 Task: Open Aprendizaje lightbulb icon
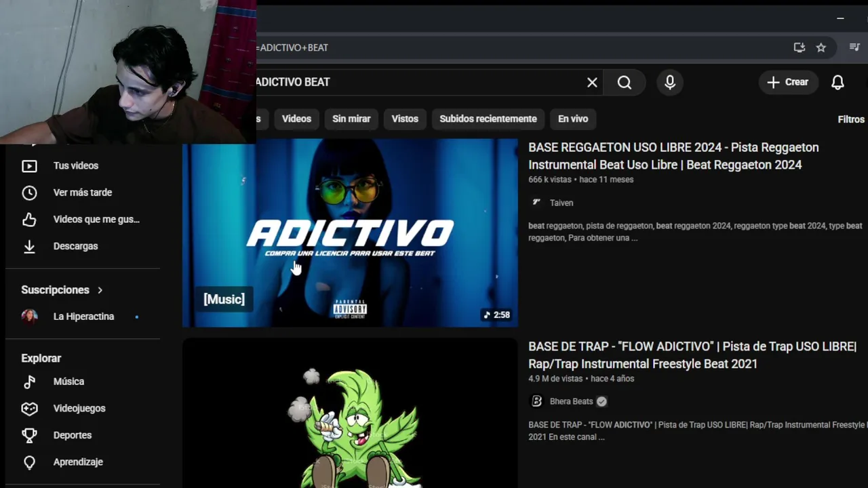(29, 462)
